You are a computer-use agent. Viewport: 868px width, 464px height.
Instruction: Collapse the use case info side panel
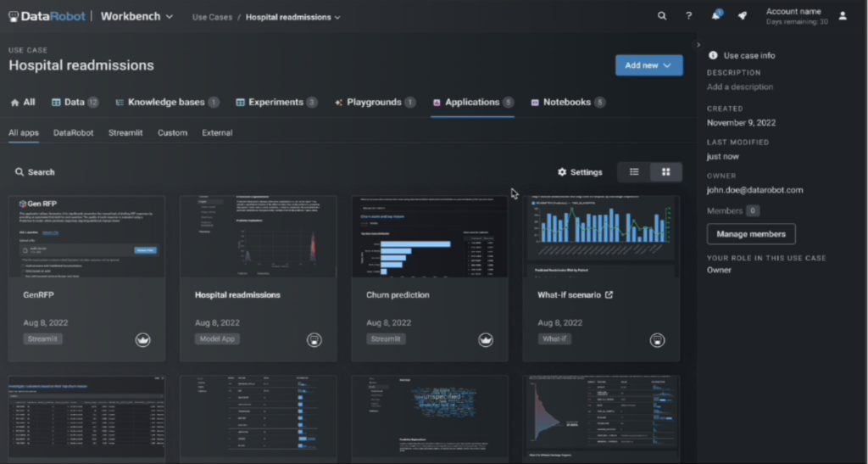coord(698,45)
